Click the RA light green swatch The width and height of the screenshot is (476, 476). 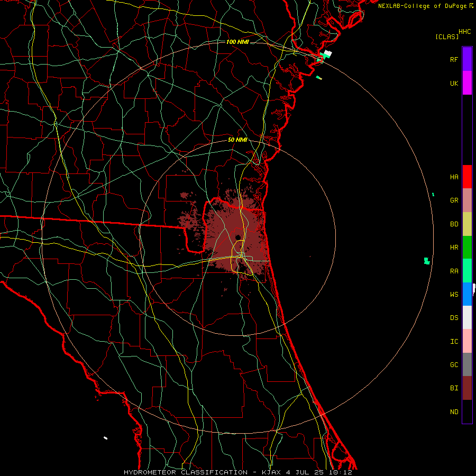tap(467, 270)
